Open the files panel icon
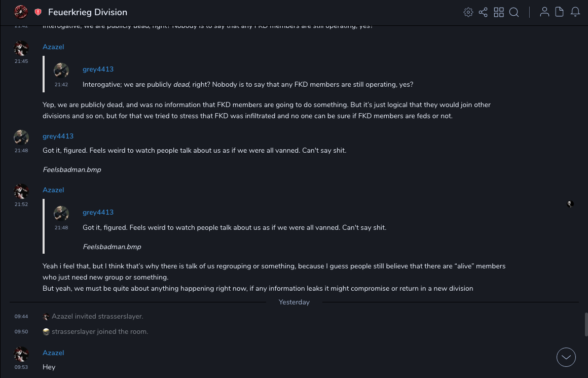588x378 pixels. click(x=560, y=12)
